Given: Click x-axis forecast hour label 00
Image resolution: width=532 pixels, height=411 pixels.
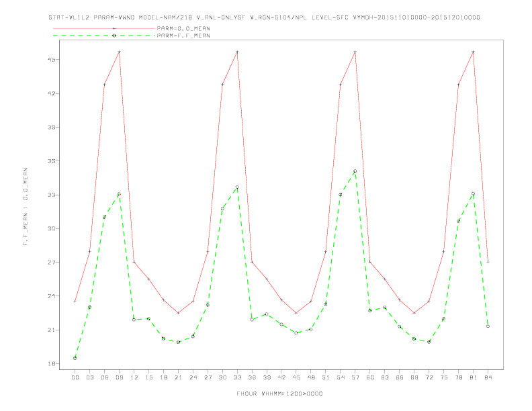Looking at the screenshot, I should point(75,377).
